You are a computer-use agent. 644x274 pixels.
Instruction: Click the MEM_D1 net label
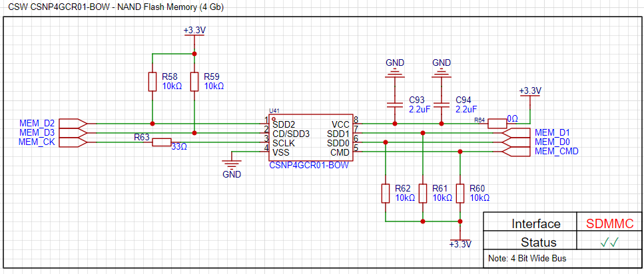pyautogui.click(x=551, y=132)
